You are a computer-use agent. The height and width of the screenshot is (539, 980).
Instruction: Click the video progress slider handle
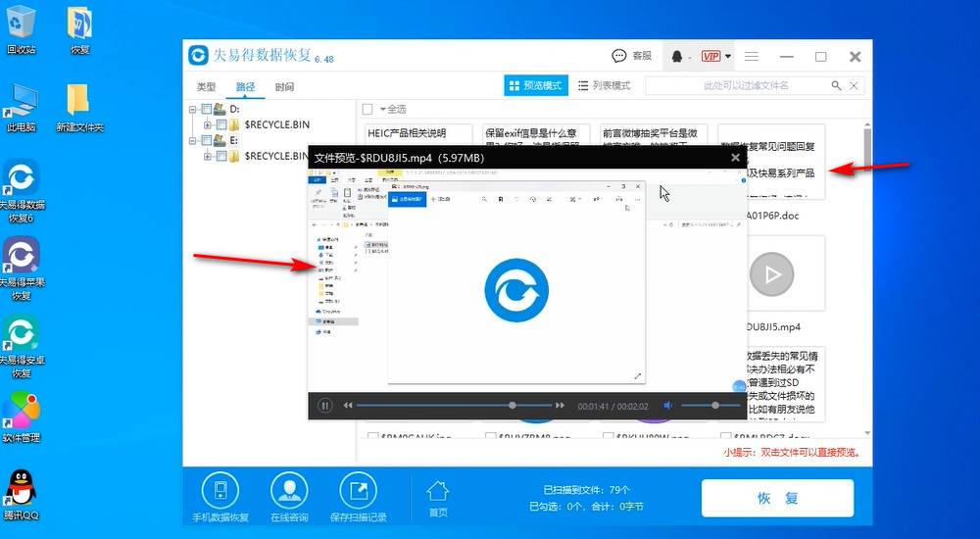pyautogui.click(x=513, y=406)
